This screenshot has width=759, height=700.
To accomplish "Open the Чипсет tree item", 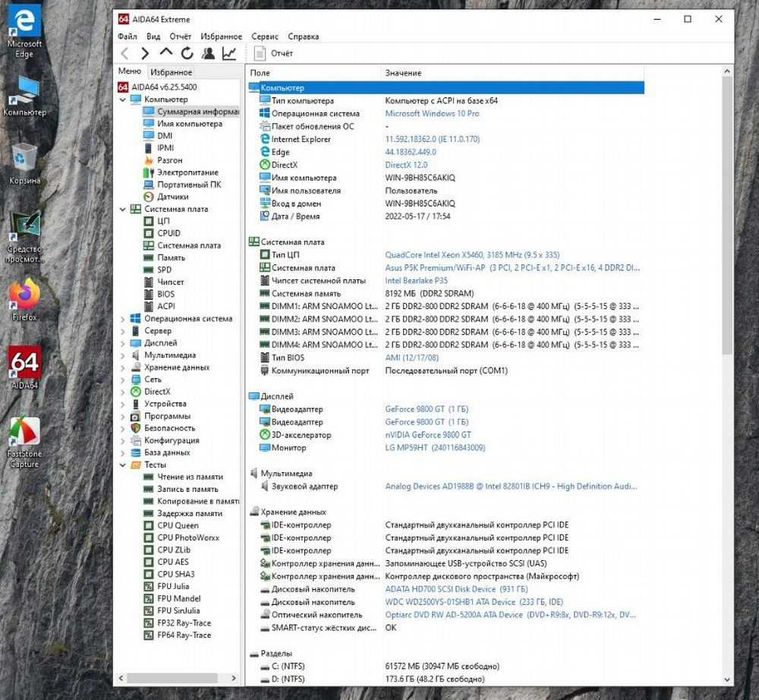I will pyautogui.click(x=170, y=282).
